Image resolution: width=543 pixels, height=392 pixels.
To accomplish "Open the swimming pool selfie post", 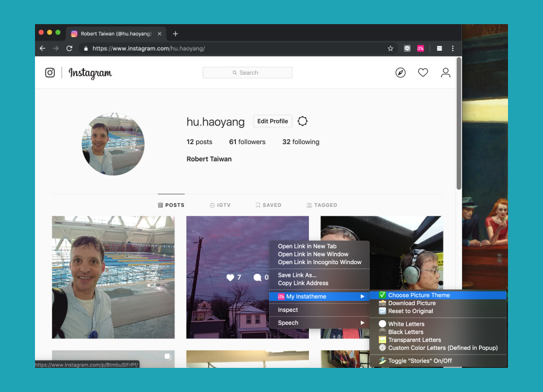I will [x=113, y=277].
